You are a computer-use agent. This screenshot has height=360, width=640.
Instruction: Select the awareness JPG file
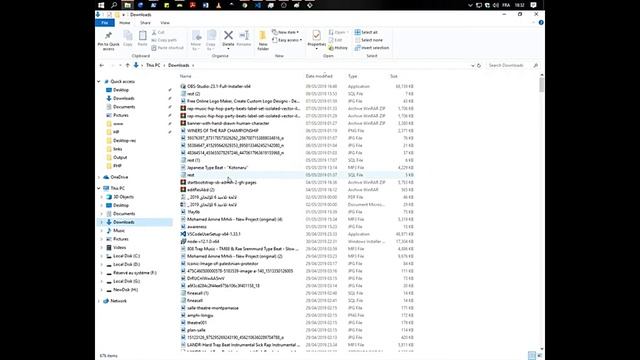tap(197, 227)
